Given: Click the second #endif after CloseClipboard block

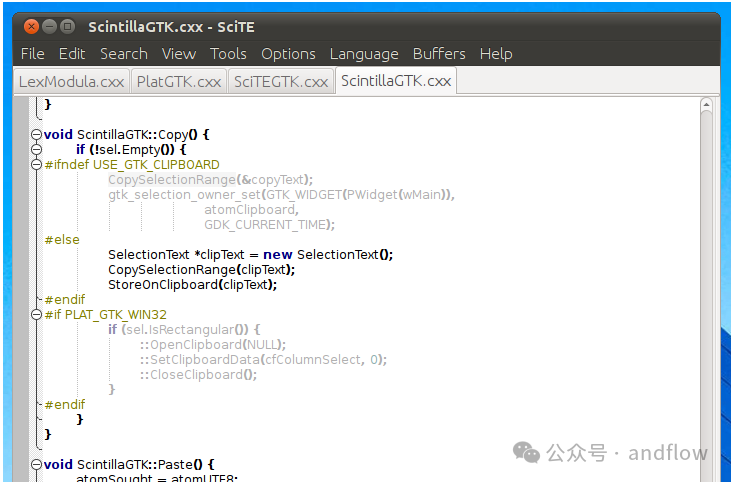Looking at the screenshot, I should [65, 405].
